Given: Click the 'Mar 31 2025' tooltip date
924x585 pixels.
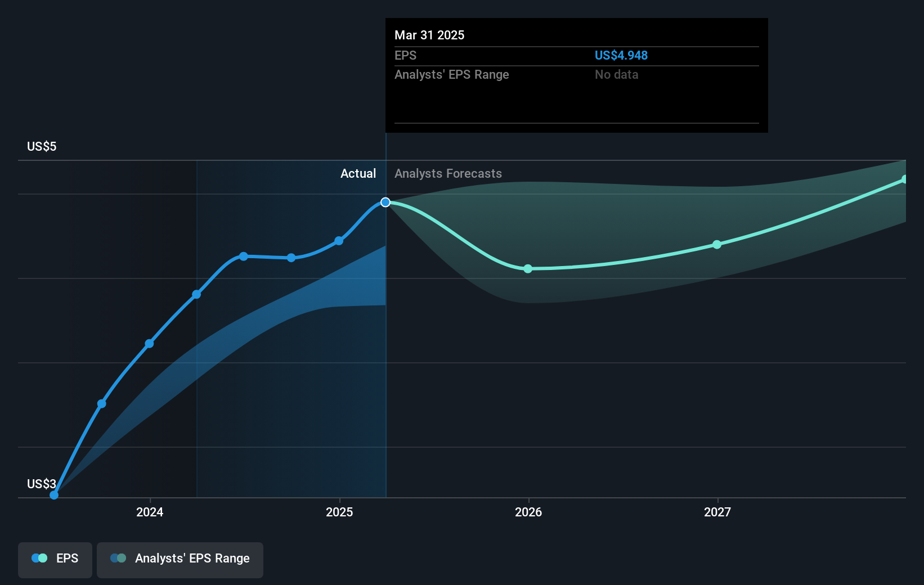Looking at the screenshot, I should 429,35.
